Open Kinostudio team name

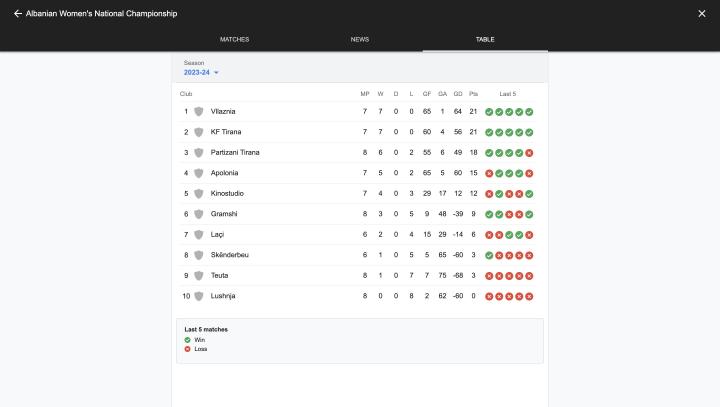coord(227,193)
